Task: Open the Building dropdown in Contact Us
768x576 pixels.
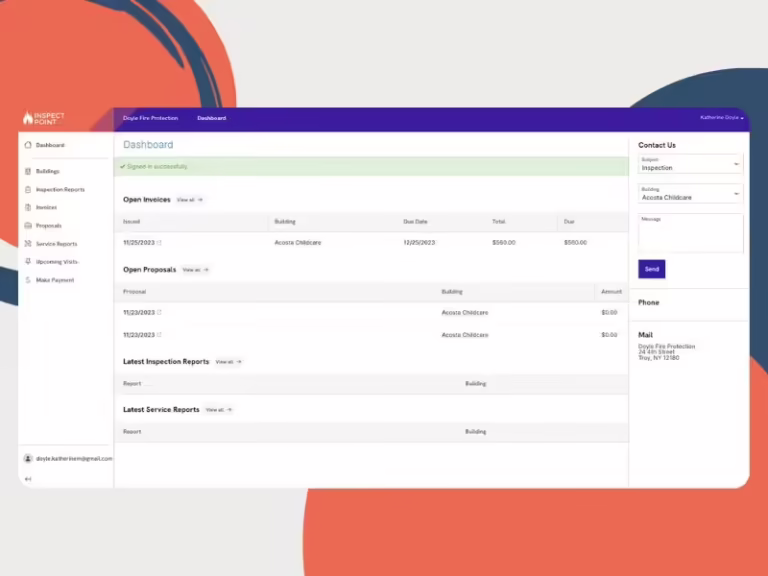Action: tap(690, 194)
